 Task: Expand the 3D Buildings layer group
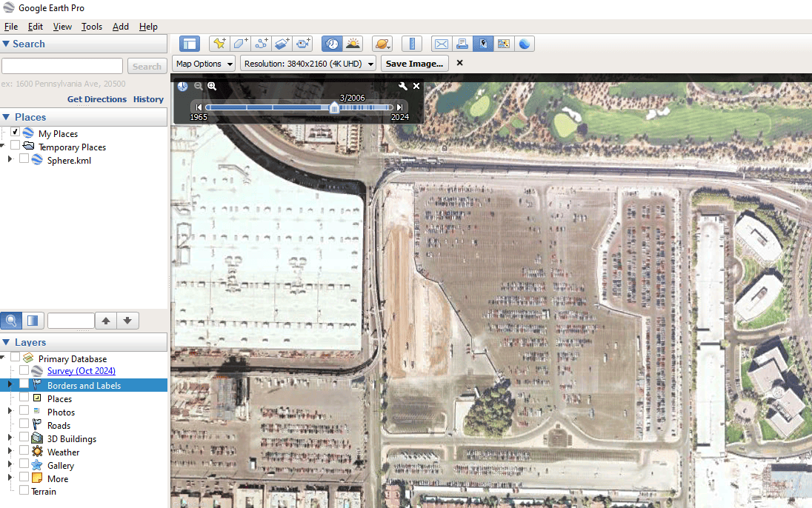10,438
